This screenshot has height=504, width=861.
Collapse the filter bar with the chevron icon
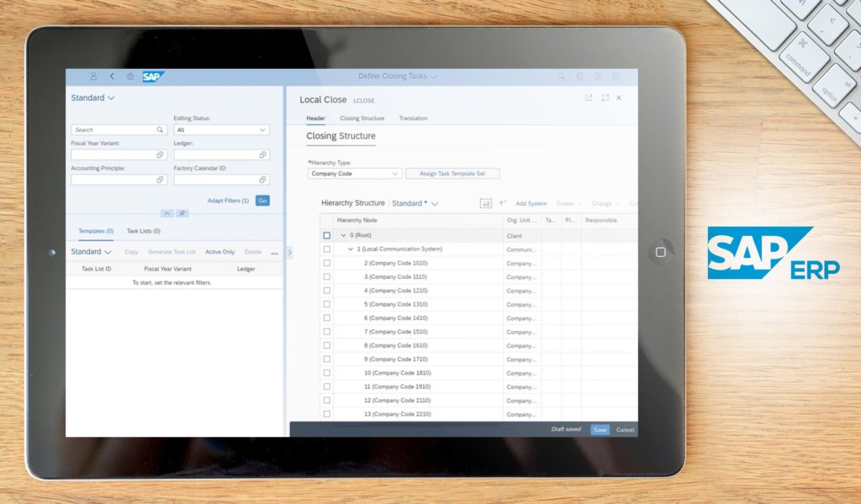(167, 213)
